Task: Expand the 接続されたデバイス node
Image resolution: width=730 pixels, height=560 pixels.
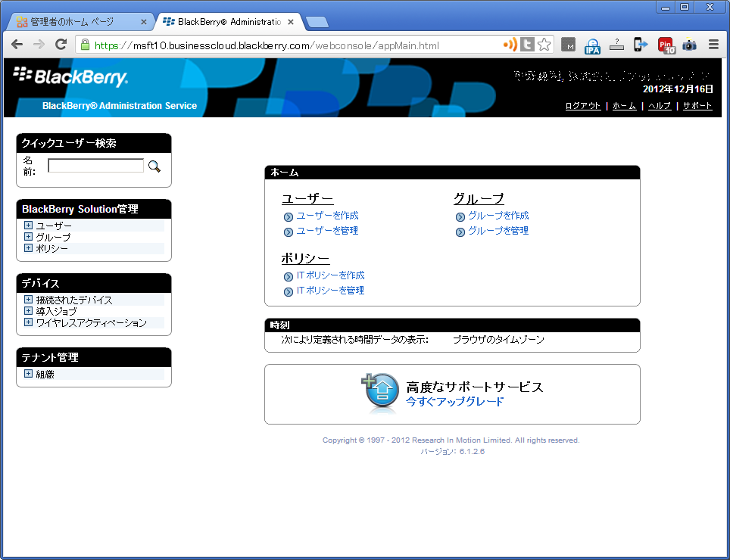Action: coord(28,300)
